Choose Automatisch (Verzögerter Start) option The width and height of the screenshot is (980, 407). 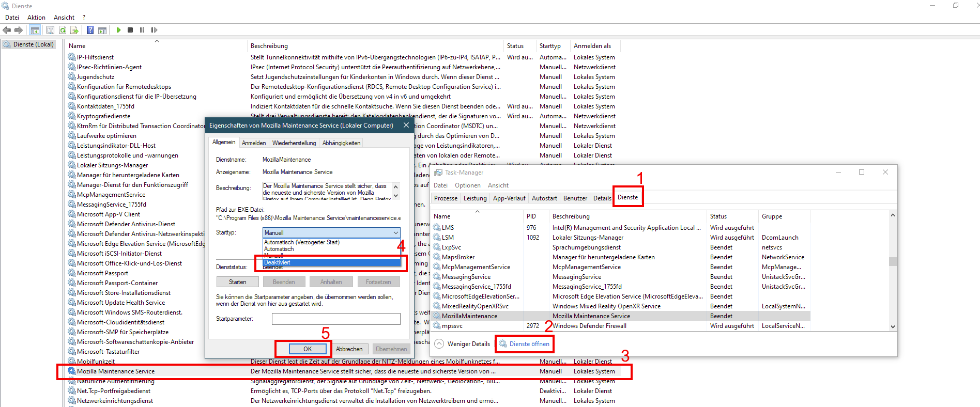[331, 242]
